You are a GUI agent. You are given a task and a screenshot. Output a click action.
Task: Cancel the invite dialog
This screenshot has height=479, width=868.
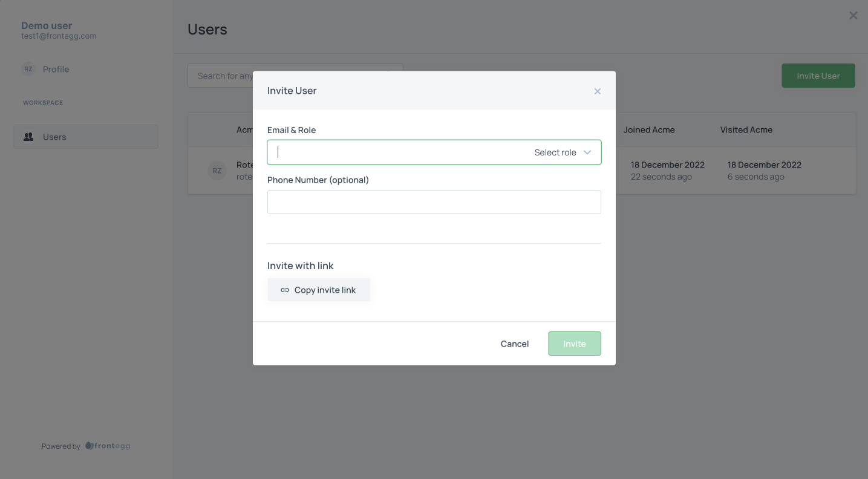(514, 344)
